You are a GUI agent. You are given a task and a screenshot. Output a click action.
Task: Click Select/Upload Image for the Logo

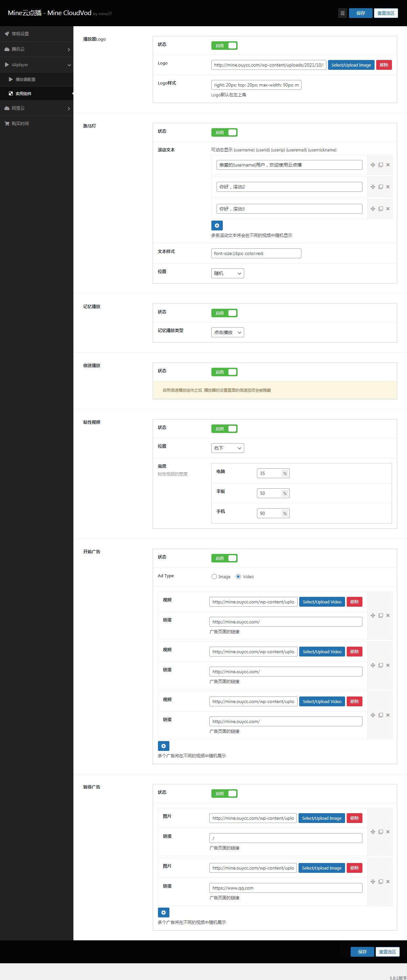click(351, 65)
